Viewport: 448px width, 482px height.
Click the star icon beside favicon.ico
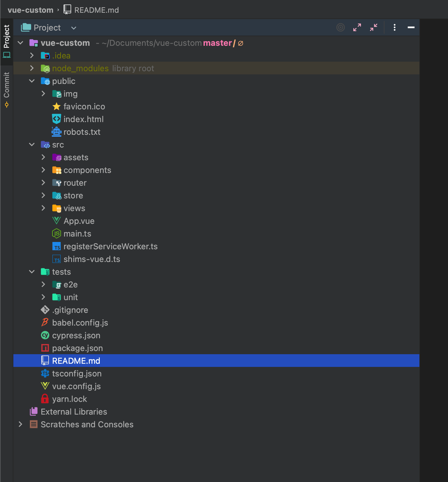[56, 106]
